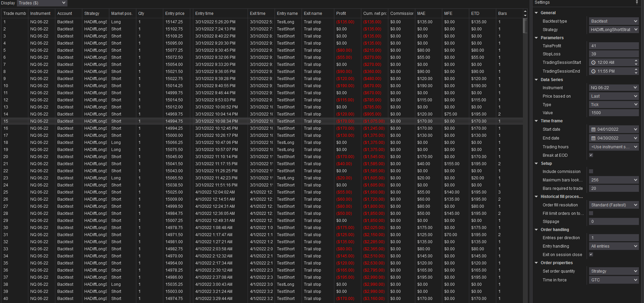This screenshot has height=303, width=644.
Task: Sort by the MAE column header
Action: [x=428, y=14]
